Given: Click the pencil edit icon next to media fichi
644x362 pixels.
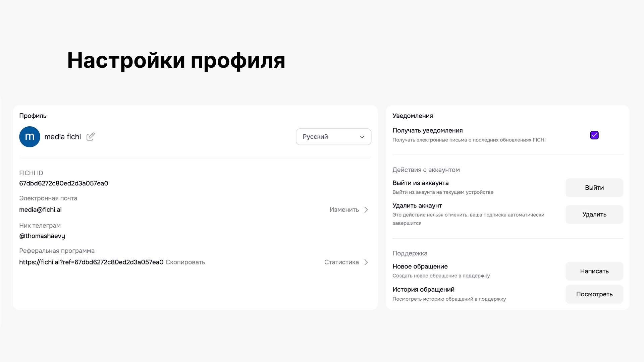Looking at the screenshot, I should pyautogui.click(x=91, y=136).
